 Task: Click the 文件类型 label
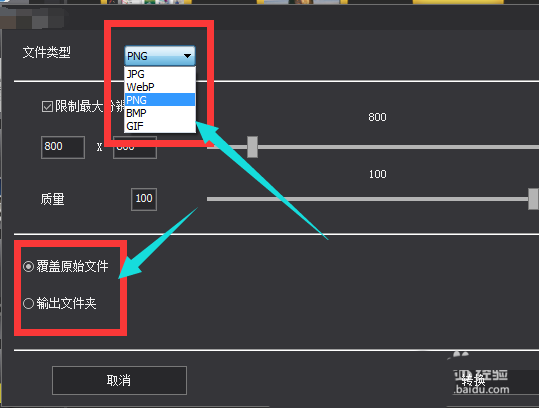(47, 53)
